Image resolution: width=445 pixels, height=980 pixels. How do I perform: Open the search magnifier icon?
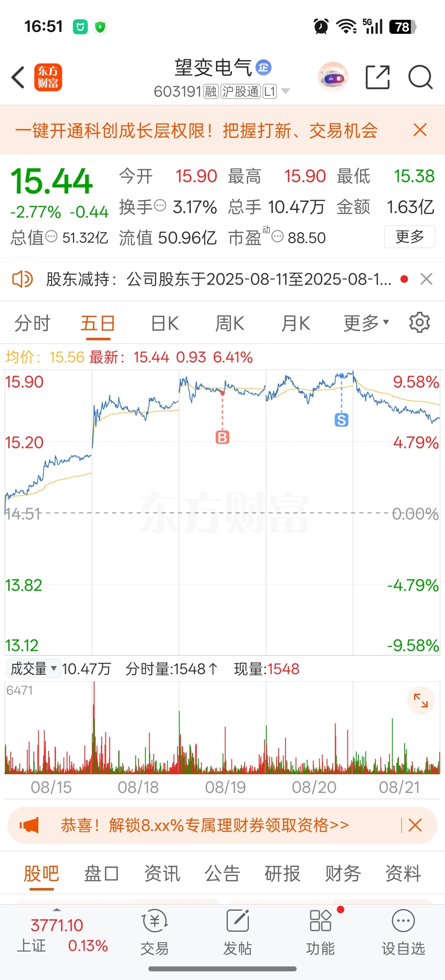coord(420,77)
